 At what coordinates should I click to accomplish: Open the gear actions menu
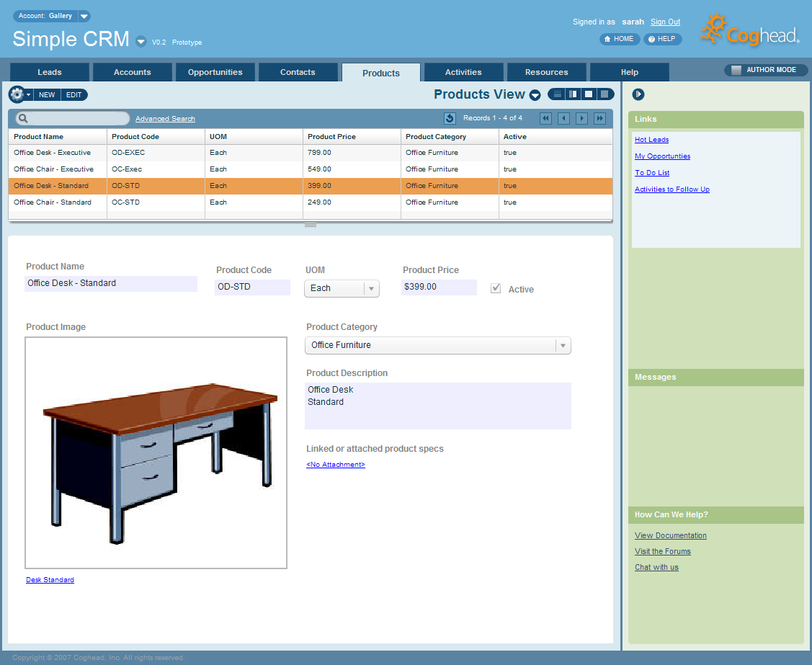(x=19, y=94)
